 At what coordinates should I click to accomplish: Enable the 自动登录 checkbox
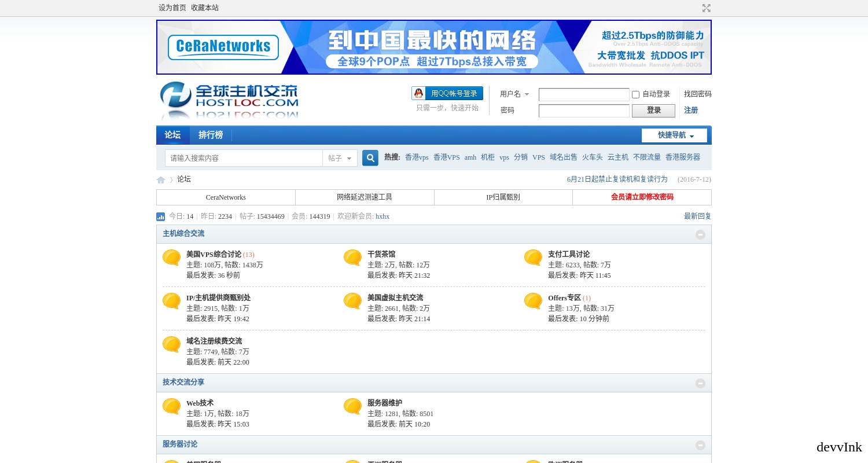(x=635, y=94)
